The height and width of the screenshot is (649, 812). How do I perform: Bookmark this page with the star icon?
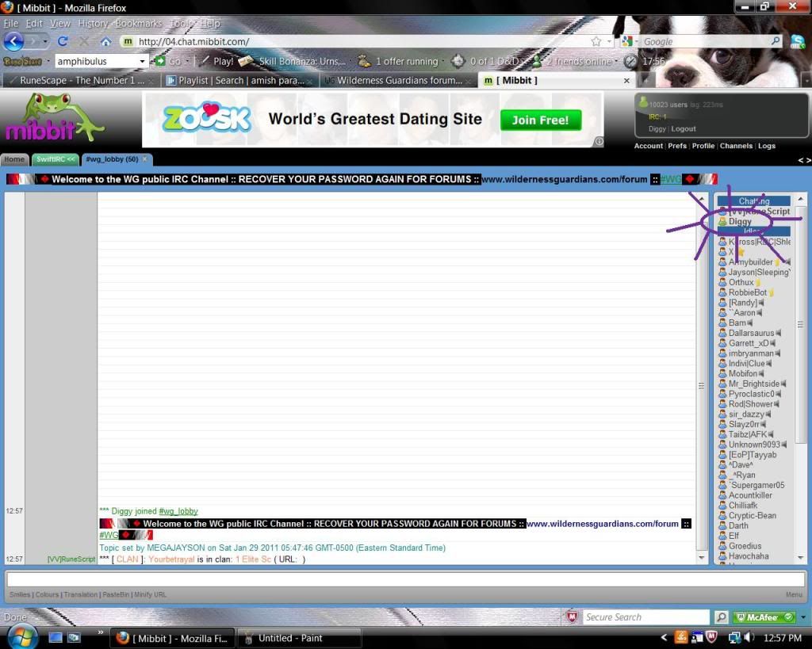click(596, 41)
